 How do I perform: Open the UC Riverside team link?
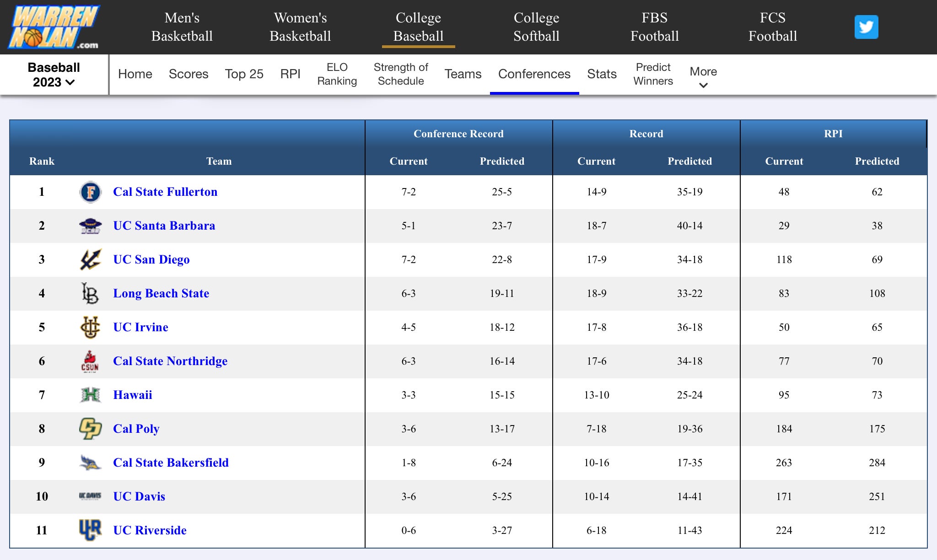(x=150, y=530)
